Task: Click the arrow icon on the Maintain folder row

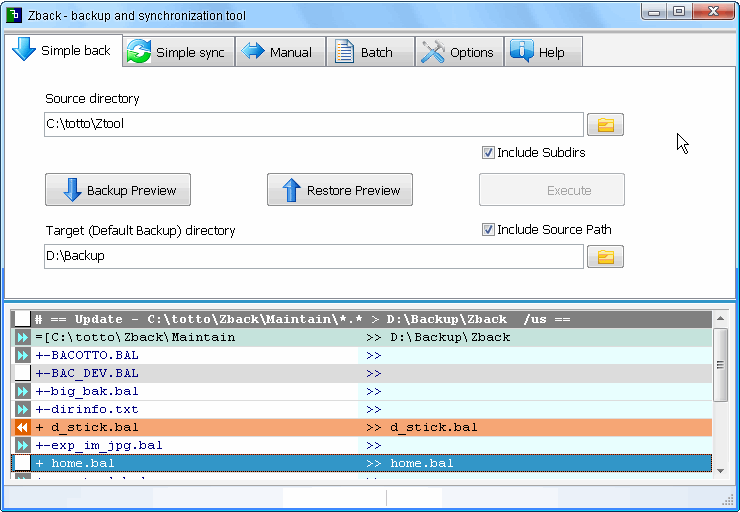Action: (22, 337)
